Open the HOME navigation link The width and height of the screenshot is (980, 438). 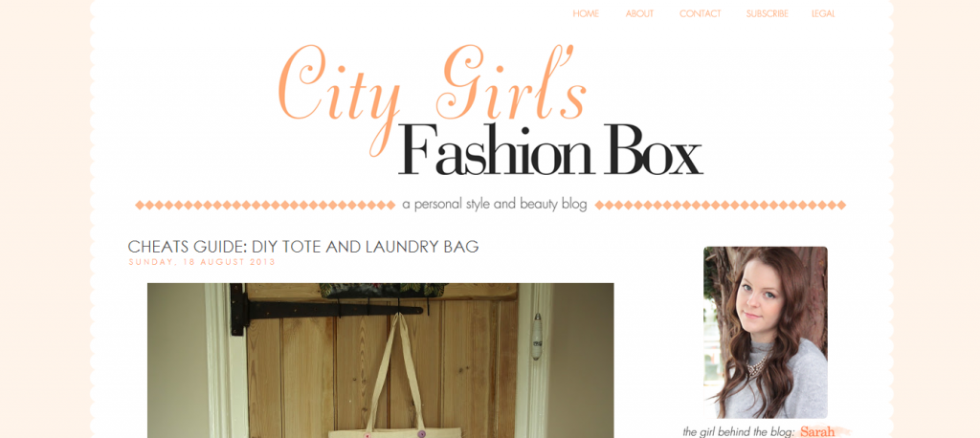pyautogui.click(x=586, y=13)
